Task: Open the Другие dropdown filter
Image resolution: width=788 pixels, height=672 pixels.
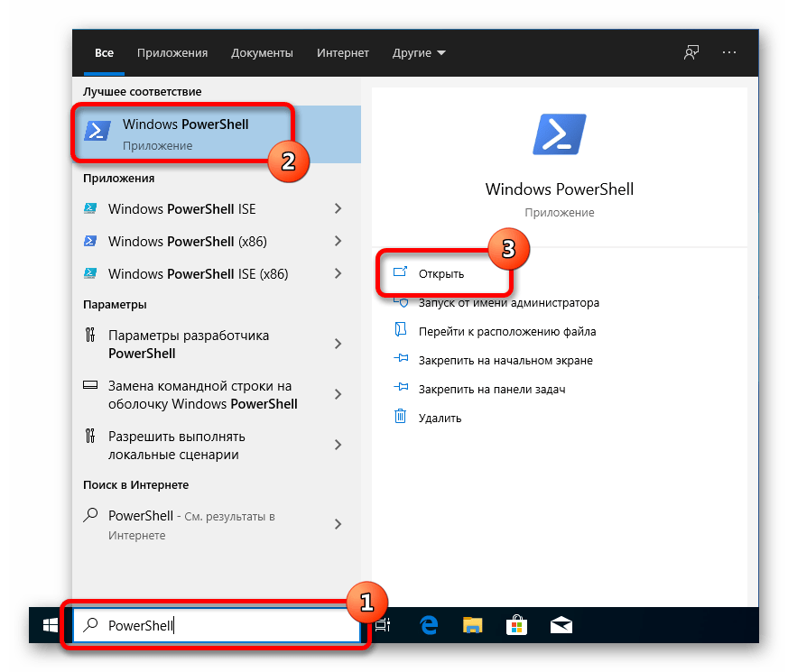Action: coord(419,53)
